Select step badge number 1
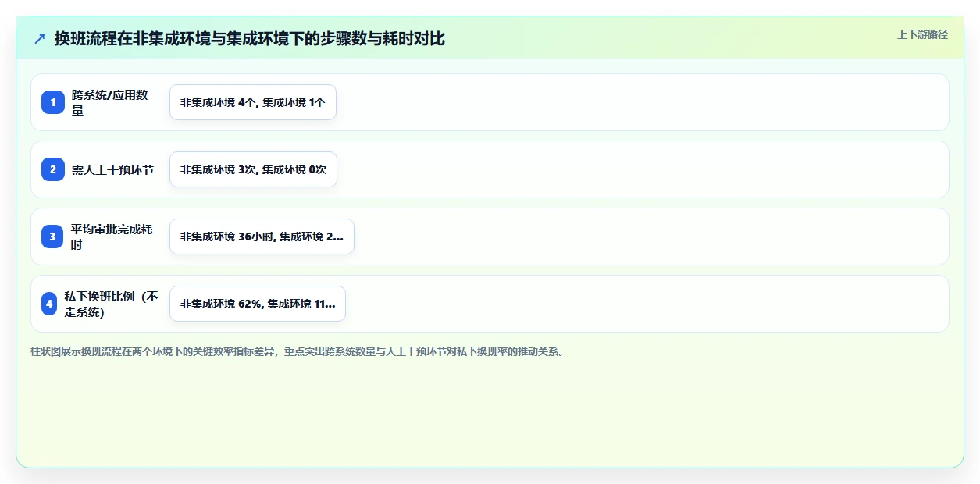980x484 pixels. 53,102
